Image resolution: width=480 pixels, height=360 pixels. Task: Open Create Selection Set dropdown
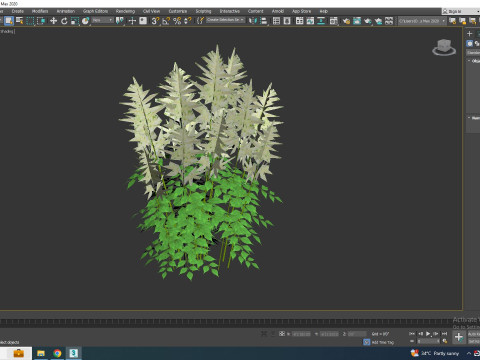pyautogui.click(x=225, y=20)
